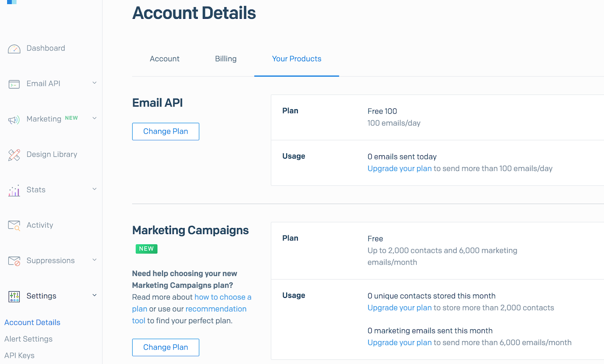Open the 'how to choose a plan' link
This screenshot has width=604, height=364.
click(x=222, y=297)
